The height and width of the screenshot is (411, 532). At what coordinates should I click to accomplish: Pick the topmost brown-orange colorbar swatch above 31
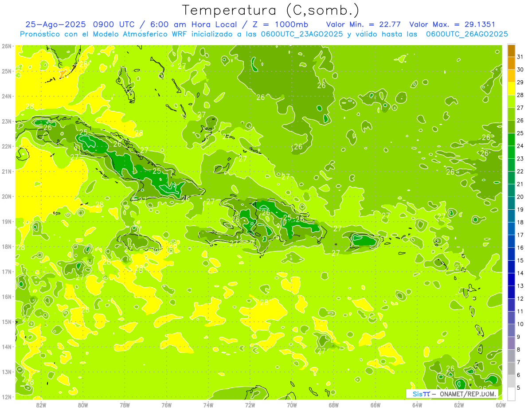point(511,51)
